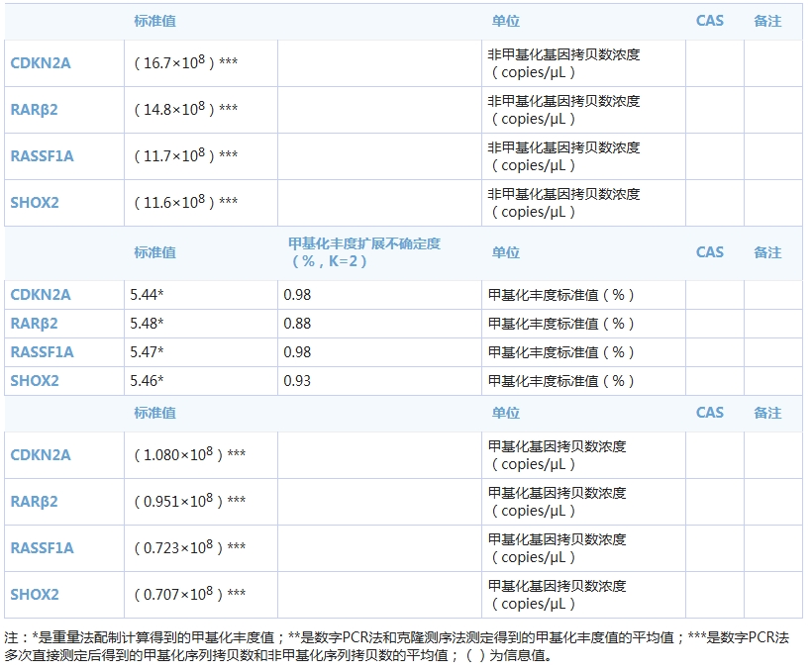Click the value 5.46*
The height and width of the screenshot is (672, 812).
point(147,381)
